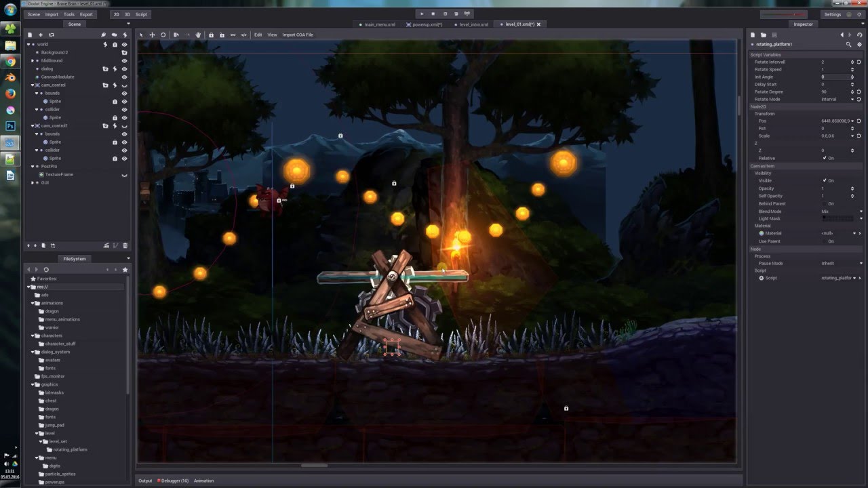The height and width of the screenshot is (488, 868).
Task: Uncheck the Visible checkbox in Inspector
Action: (825, 180)
